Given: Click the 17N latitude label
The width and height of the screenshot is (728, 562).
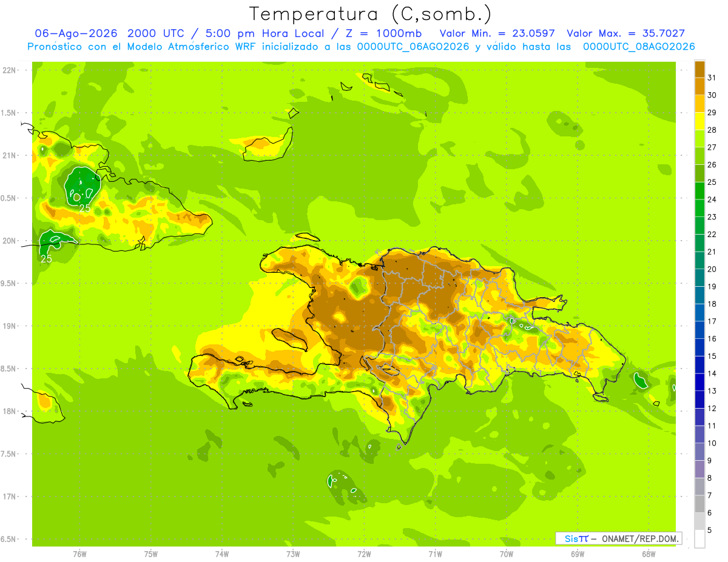Looking at the screenshot, I should pyautogui.click(x=9, y=497).
